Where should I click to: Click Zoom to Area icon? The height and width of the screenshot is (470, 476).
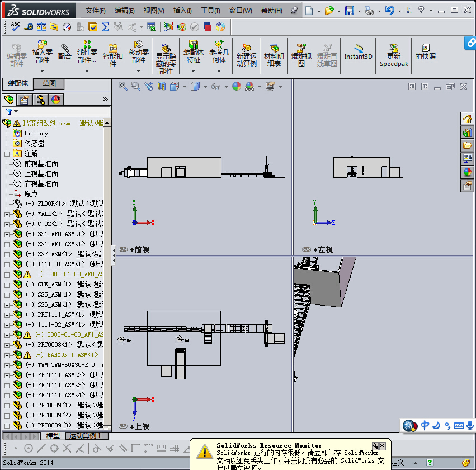(136, 86)
